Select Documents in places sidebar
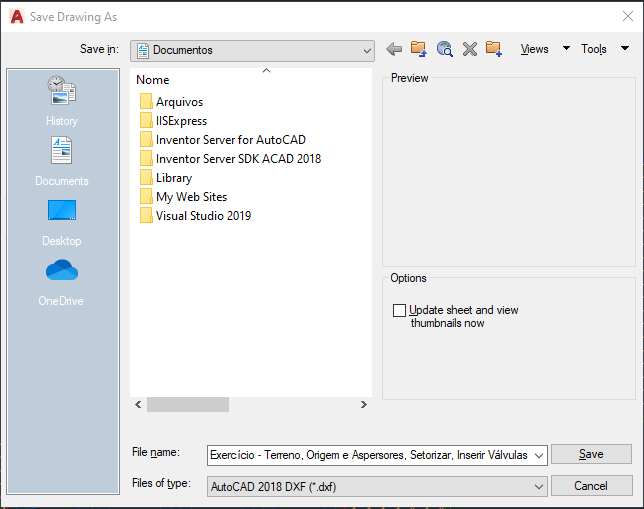 (61, 162)
